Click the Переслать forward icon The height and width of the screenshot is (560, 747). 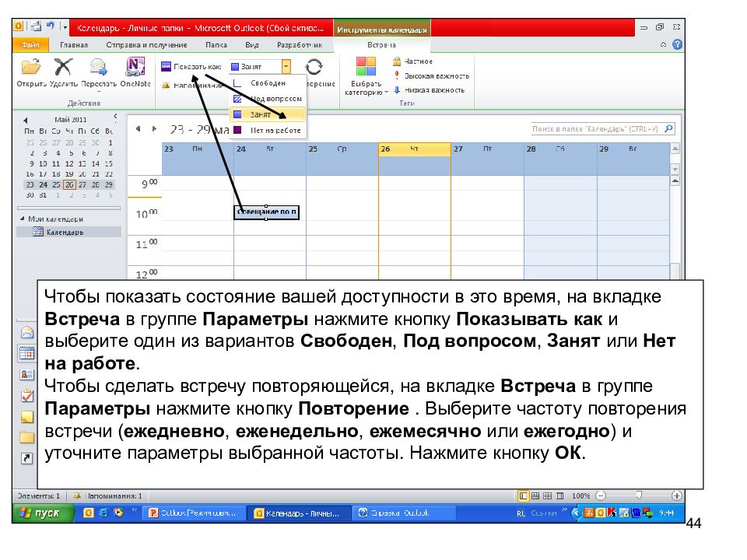[x=99, y=67]
